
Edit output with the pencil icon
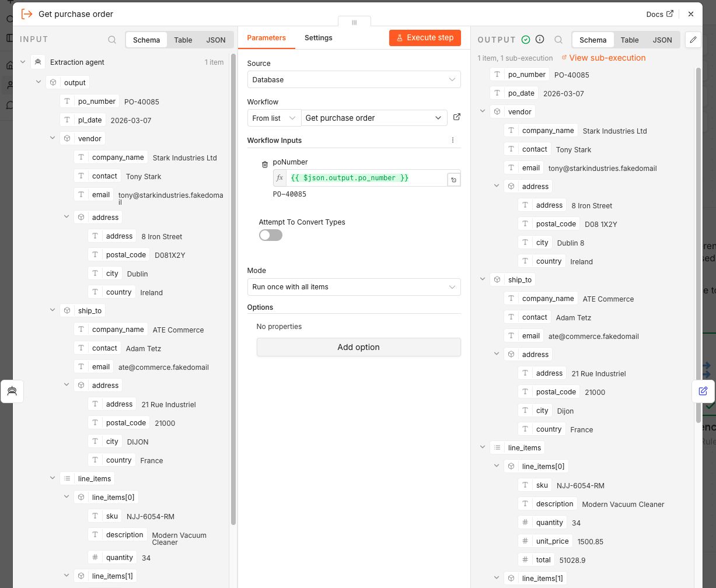(693, 40)
